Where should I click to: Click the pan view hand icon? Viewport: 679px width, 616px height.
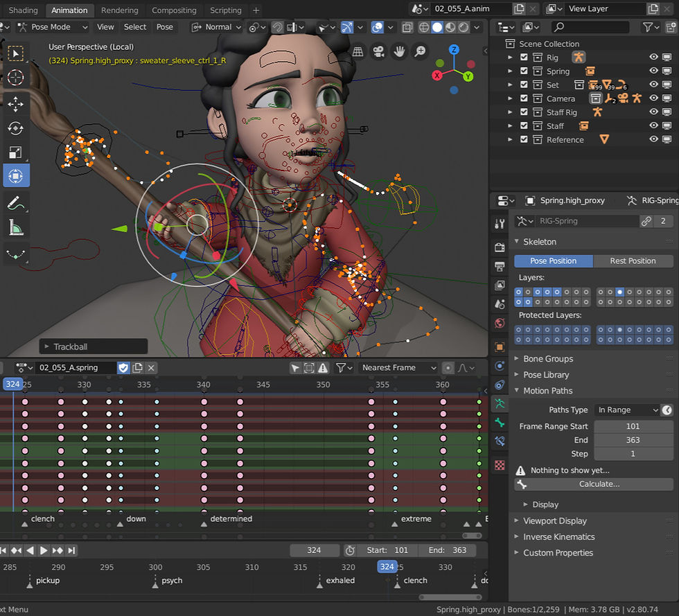399,52
